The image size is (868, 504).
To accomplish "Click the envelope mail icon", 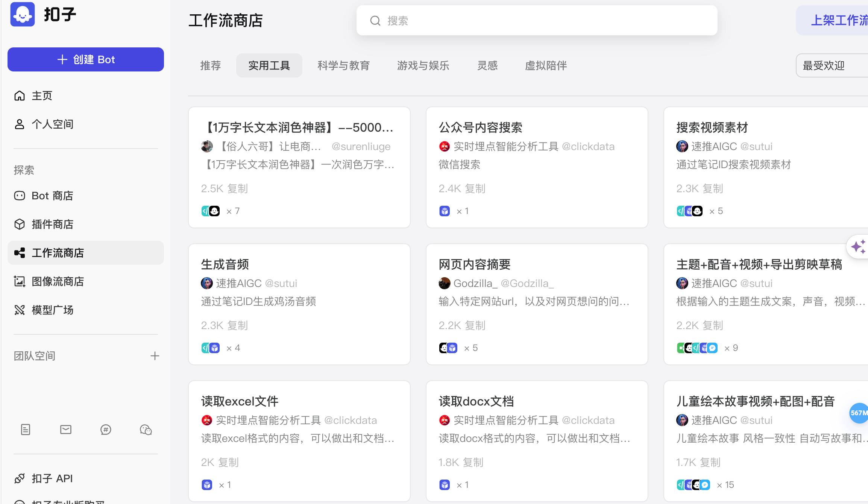I will coord(66,430).
